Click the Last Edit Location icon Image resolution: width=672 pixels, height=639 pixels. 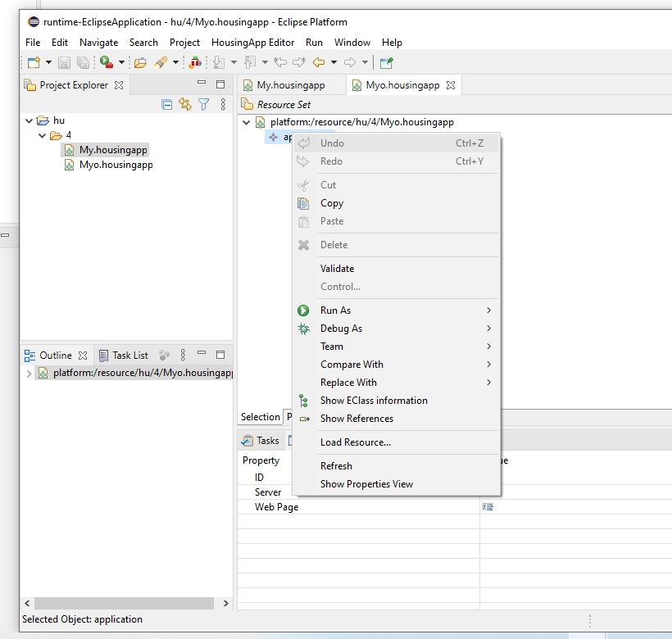(x=280, y=62)
